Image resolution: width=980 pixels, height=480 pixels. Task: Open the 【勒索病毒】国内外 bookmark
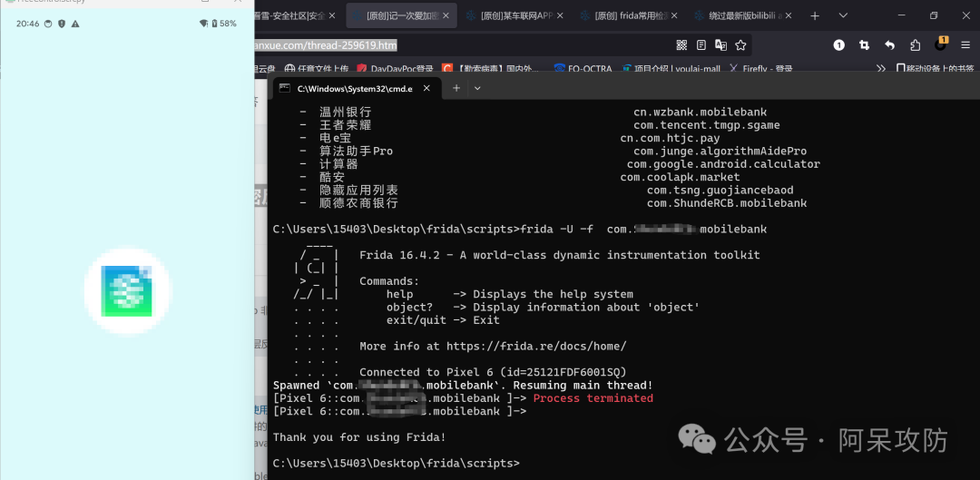pos(491,69)
